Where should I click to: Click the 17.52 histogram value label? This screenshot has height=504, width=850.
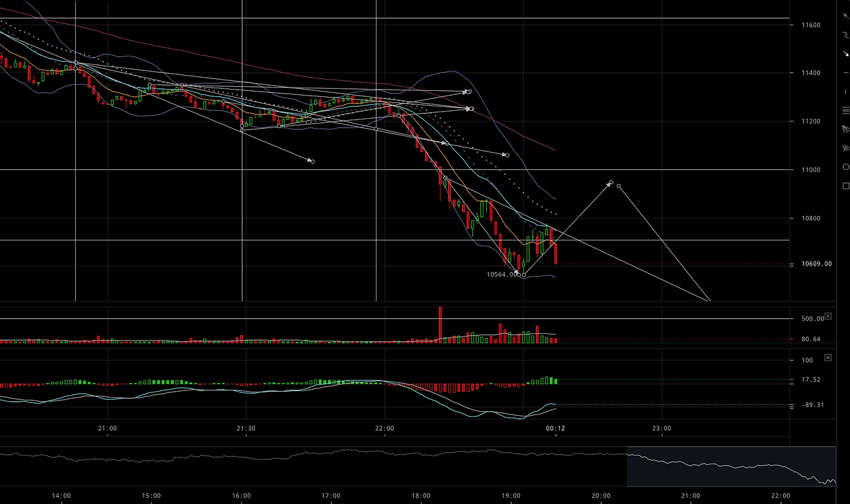(811, 380)
